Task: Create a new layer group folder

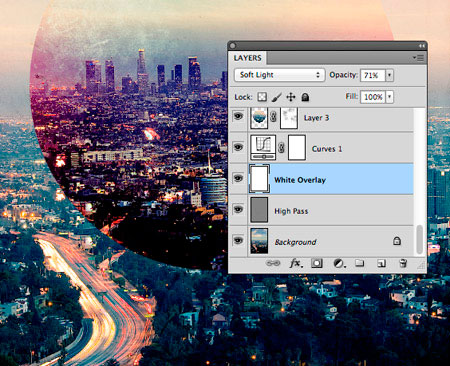Action: click(x=359, y=263)
